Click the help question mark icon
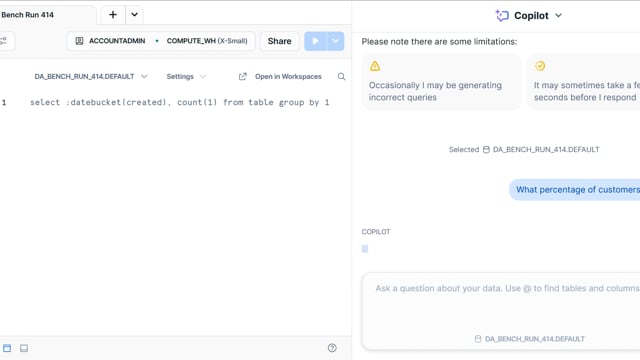 [x=332, y=348]
